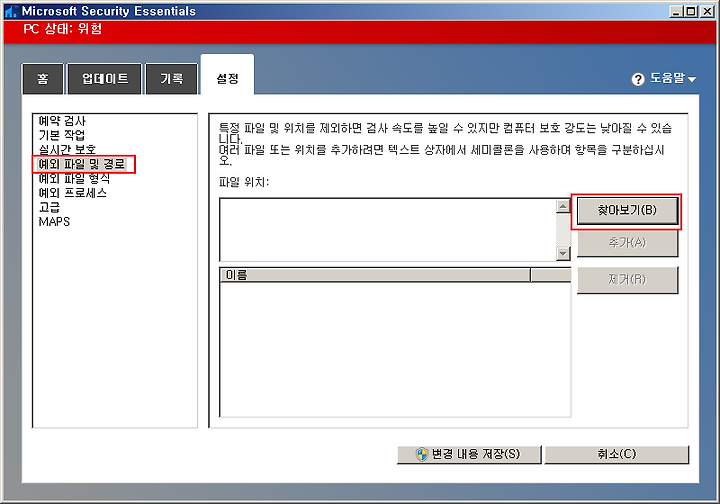720x504 pixels.
Task: Maximize the Microsoft Security Essentials window
Action: (x=690, y=11)
